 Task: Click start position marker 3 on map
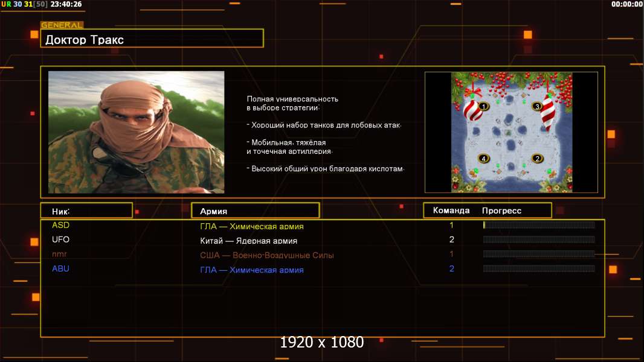click(x=537, y=107)
